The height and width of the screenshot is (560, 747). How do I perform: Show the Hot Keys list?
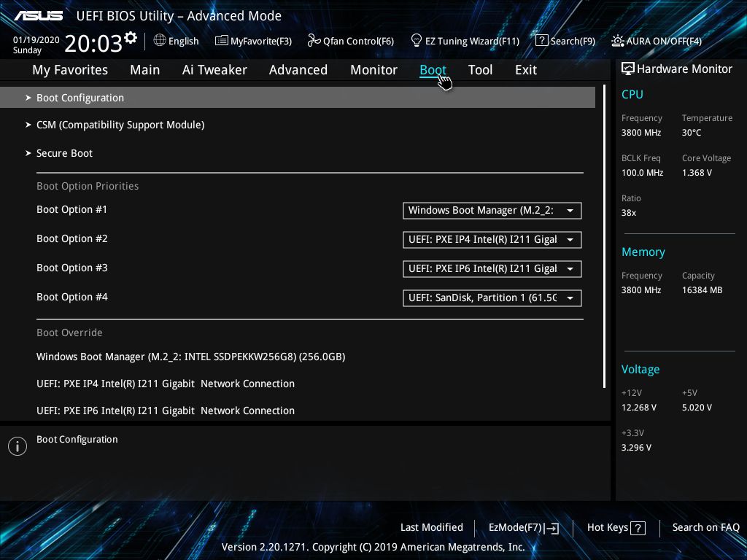tap(616, 528)
